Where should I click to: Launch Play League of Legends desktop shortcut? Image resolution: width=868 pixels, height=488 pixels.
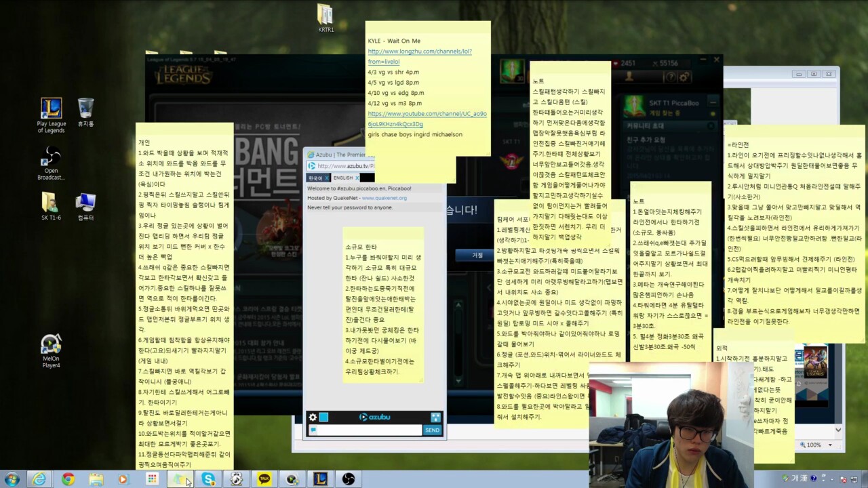(52, 115)
